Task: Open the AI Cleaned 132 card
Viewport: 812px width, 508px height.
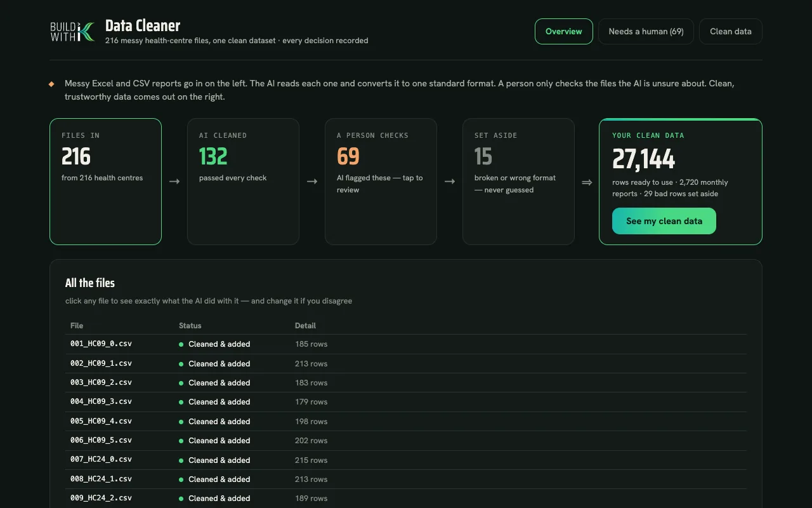Action: coord(243,182)
